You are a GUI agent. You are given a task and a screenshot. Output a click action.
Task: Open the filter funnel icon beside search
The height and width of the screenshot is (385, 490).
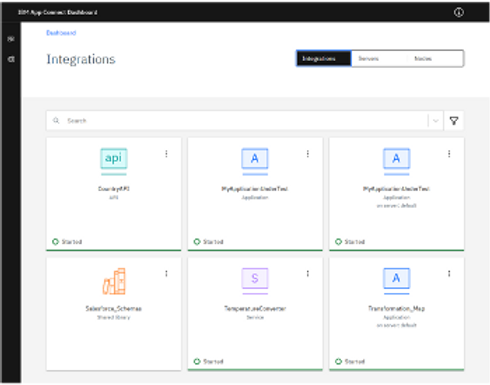pyautogui.click(x=454, y=121)
